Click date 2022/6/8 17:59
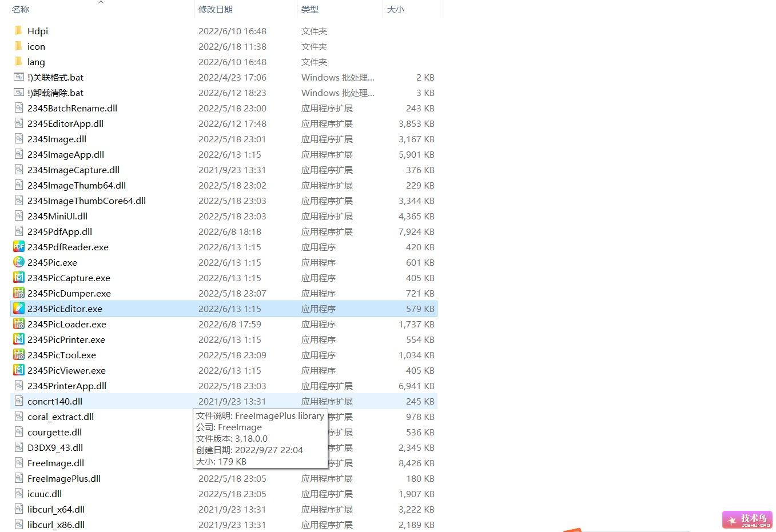The height and width of the screenshot is (532, 776). click(x=230, y=324)
